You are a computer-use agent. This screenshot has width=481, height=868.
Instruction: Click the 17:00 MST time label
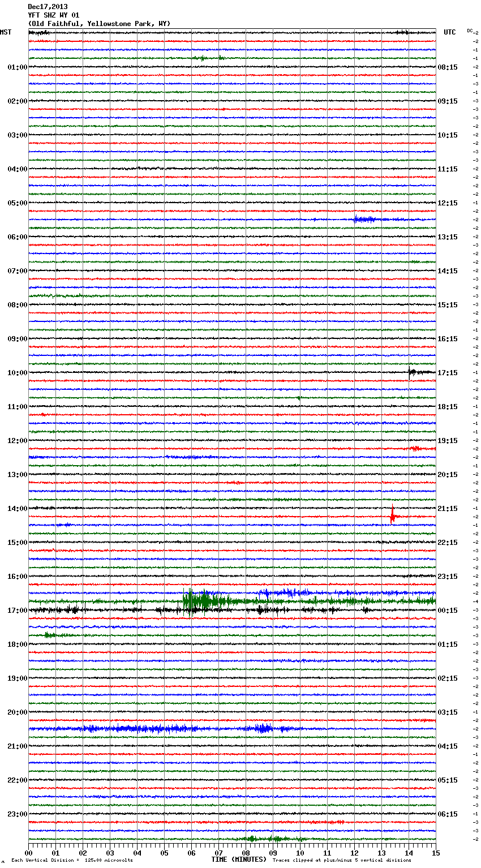tap(18, 611)
